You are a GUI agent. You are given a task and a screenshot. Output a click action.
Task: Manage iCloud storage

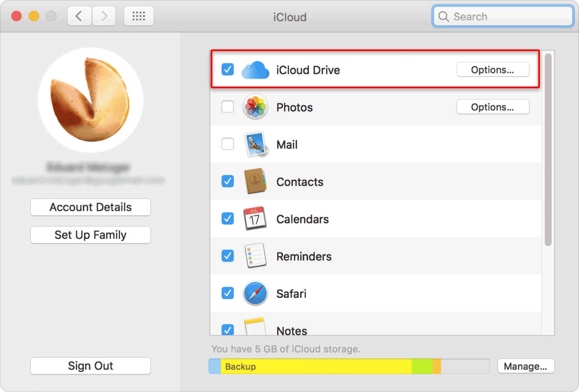point(526,366)
